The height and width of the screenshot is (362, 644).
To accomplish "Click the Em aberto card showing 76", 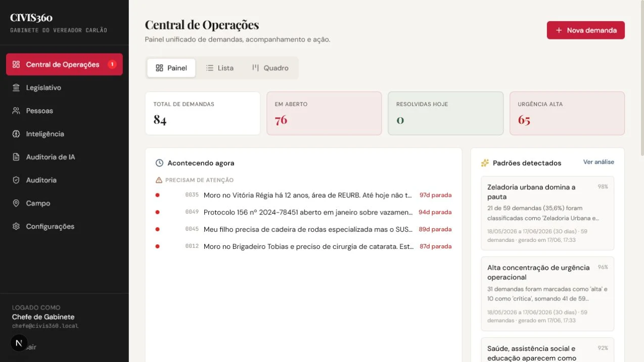I will tap(324, 113).
